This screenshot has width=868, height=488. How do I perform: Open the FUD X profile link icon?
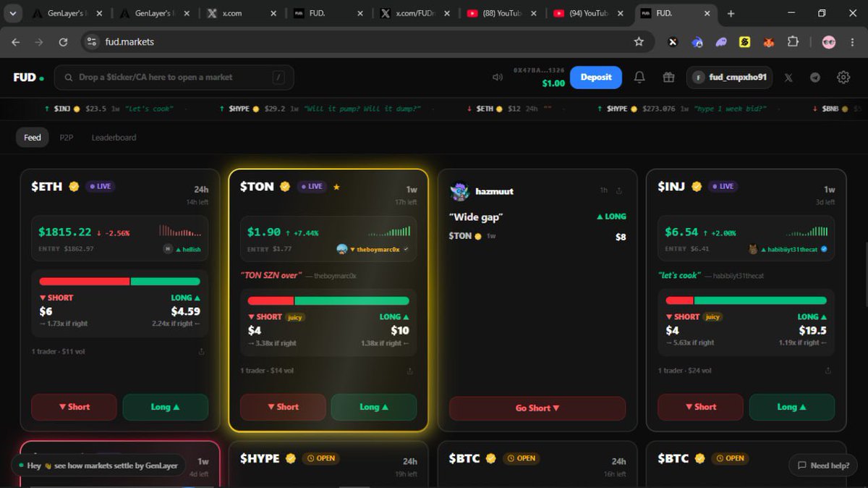788,77
